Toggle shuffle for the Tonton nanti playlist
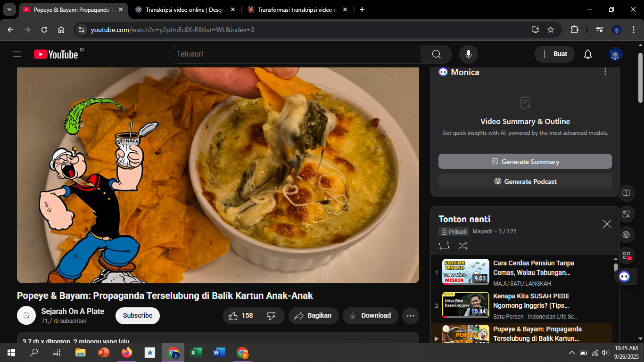The image size is (644, 362). (x=463, y=246)
